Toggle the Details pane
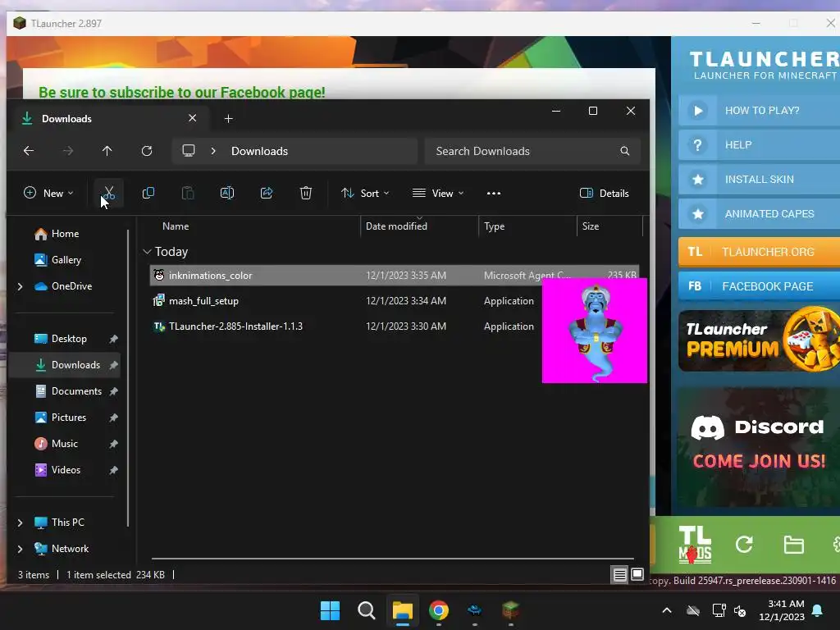Image resolution: width=840 pixels, height=630 pixels. (x=605, y=194)
